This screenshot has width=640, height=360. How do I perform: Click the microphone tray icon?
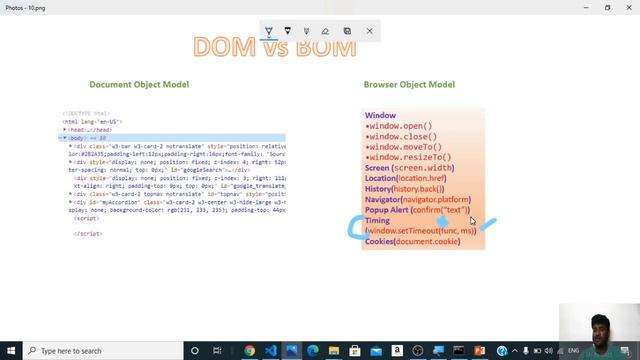tap(526, 351)
